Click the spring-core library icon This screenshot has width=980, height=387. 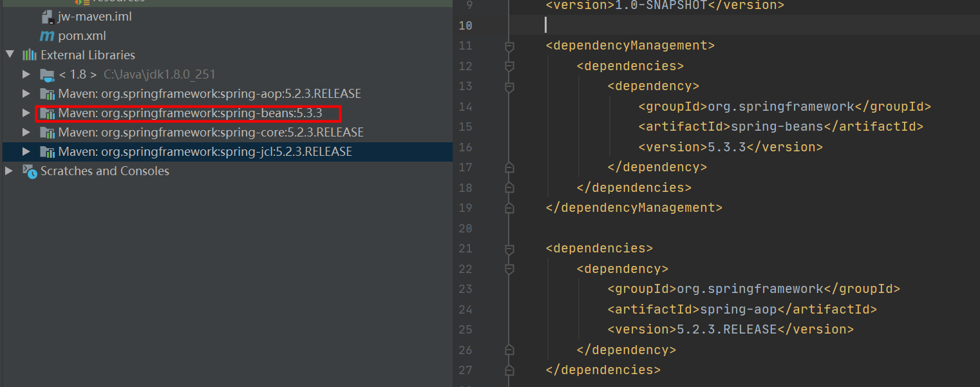47,133
